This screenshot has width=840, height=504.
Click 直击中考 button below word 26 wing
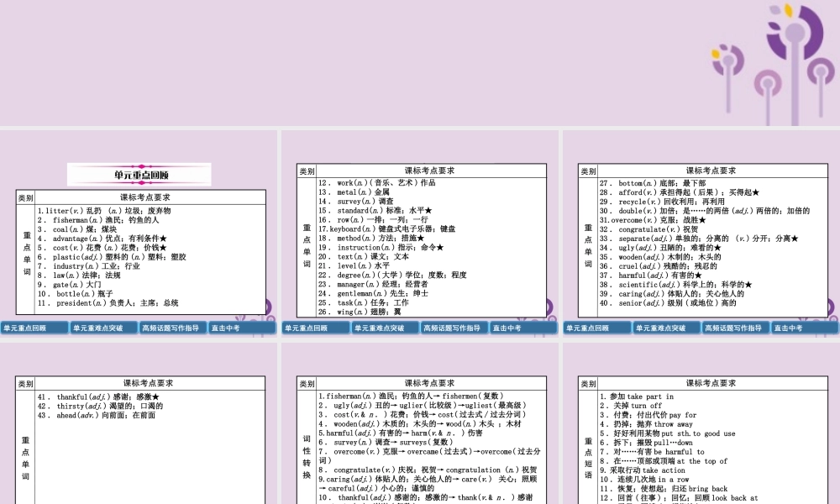point(522,328)
